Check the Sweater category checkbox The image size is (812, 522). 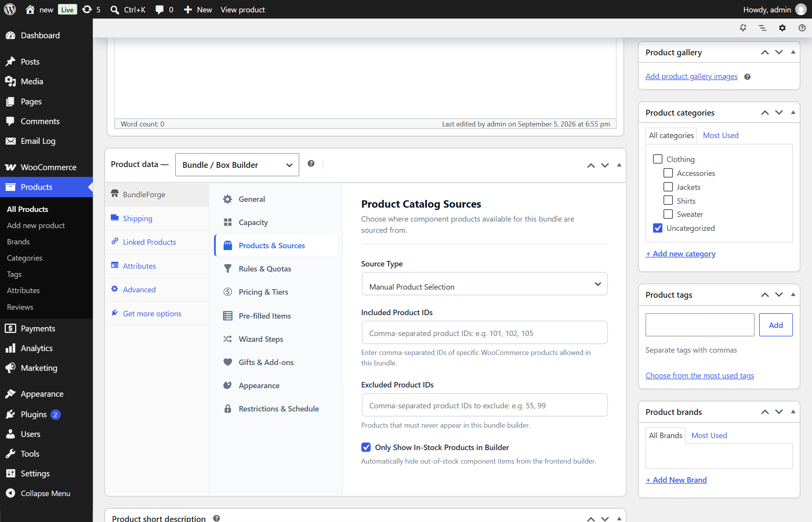pyautogui.click(x=668, y=214)
